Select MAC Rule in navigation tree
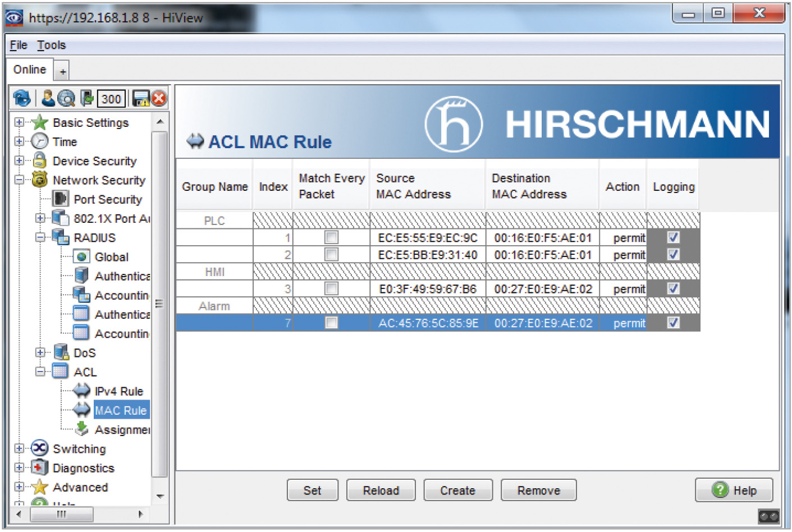792x532 pixels. 120,410
